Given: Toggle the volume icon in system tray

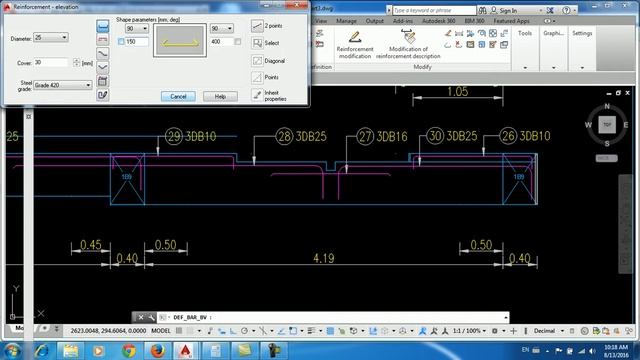Looking at the screenshot, I should (592, 351).
